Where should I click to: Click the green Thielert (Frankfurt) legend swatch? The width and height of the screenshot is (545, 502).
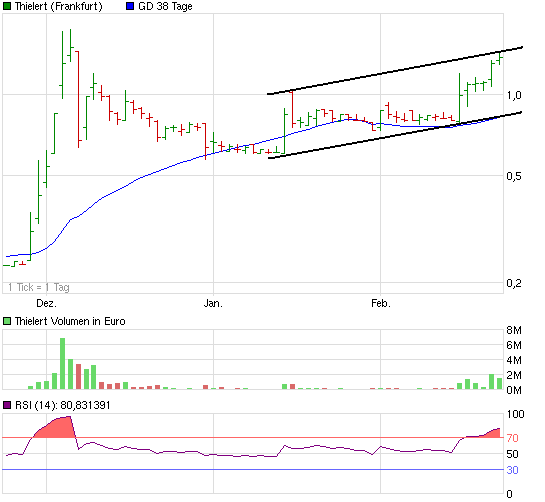pos(7,6)
